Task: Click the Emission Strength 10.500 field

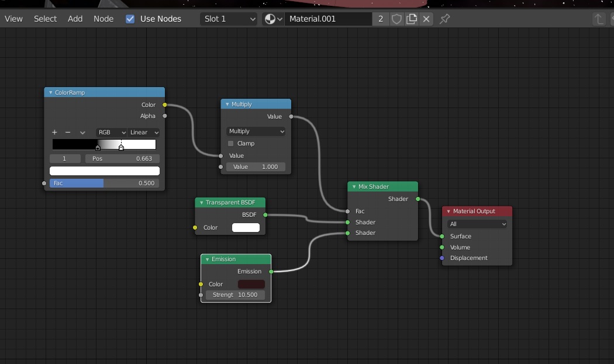Action: coord(235,294)
